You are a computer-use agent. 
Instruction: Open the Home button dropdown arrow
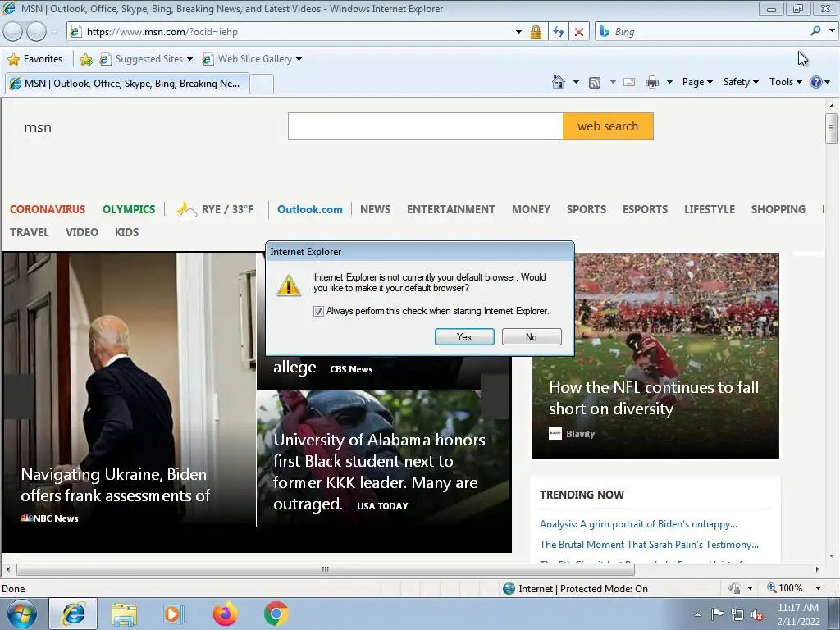pyautogui.click(x=576, y=82)
